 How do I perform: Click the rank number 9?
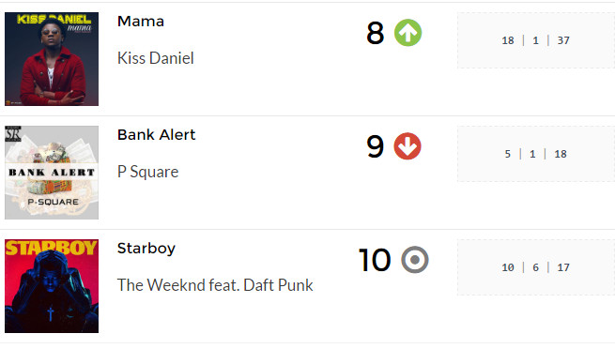(375, 146)
